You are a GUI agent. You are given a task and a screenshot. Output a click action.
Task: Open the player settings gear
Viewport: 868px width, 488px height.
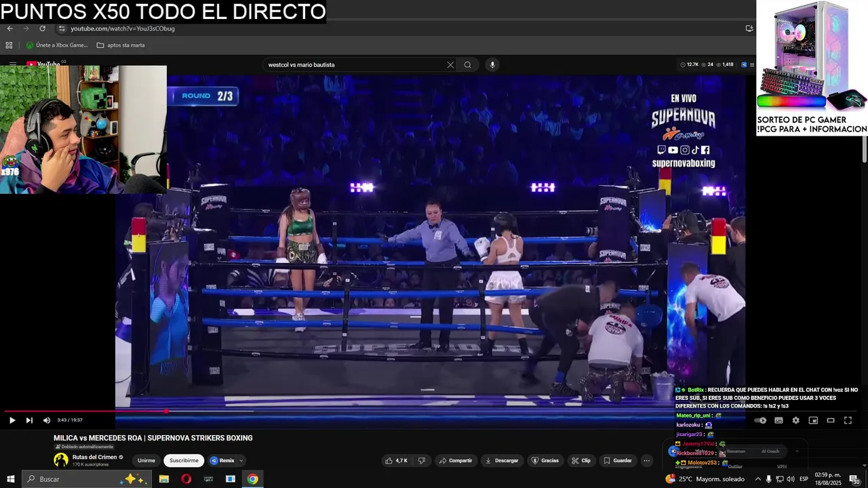pos(796,420)
